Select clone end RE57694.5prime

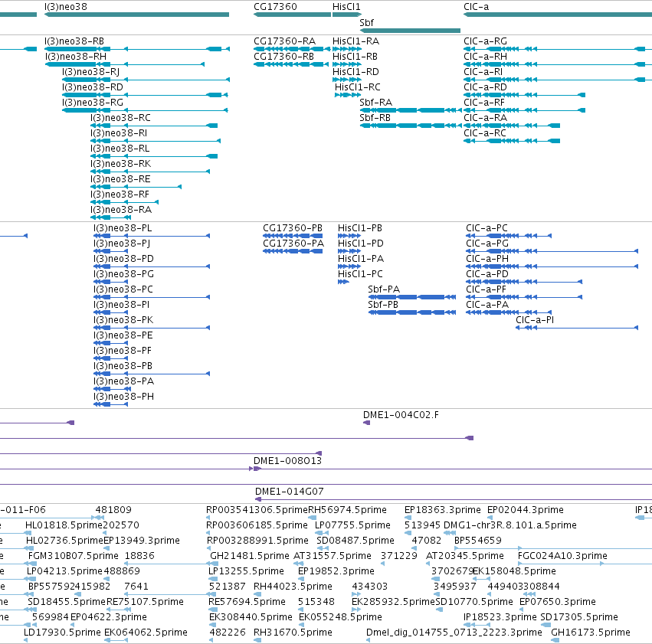click(x=247, y=602)
